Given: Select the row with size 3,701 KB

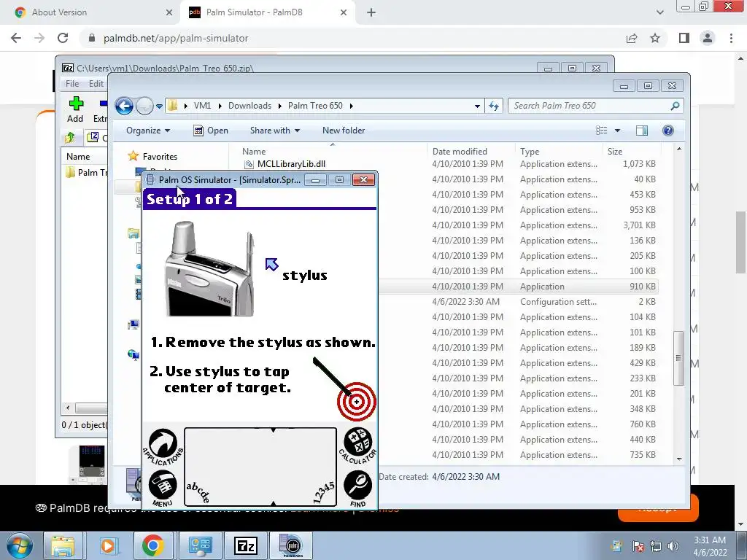Looking at the screenshot, I should click(x=519, y=225).
